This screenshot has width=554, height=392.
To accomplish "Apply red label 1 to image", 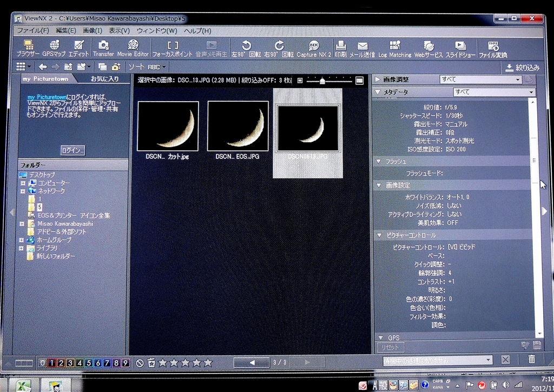I will [52, 363].
